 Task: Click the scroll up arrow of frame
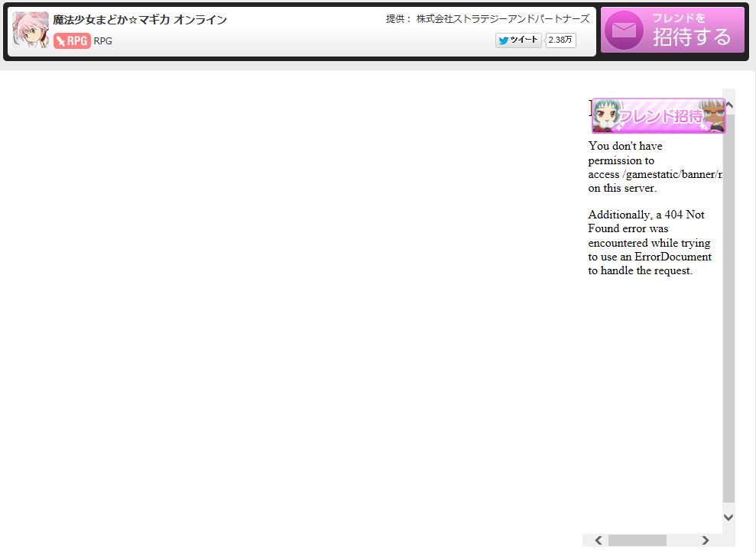729,105
